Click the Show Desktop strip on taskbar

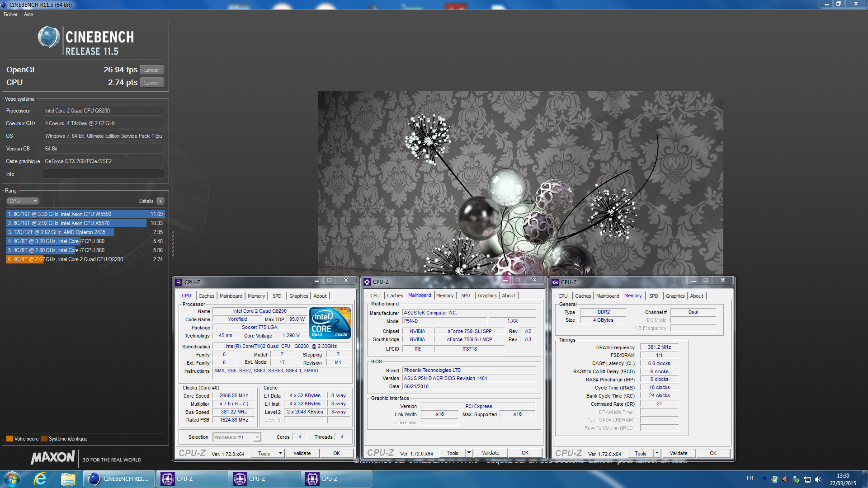click(864, 479)
